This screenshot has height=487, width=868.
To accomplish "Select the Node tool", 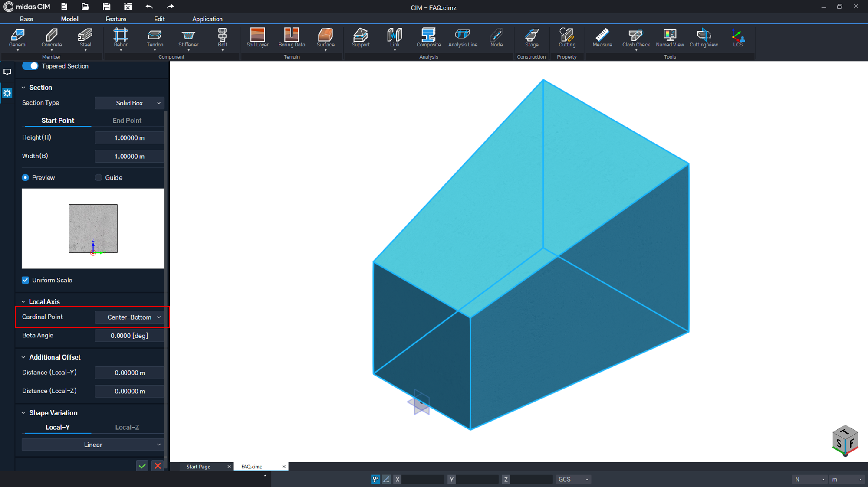I will coord(496,38).
